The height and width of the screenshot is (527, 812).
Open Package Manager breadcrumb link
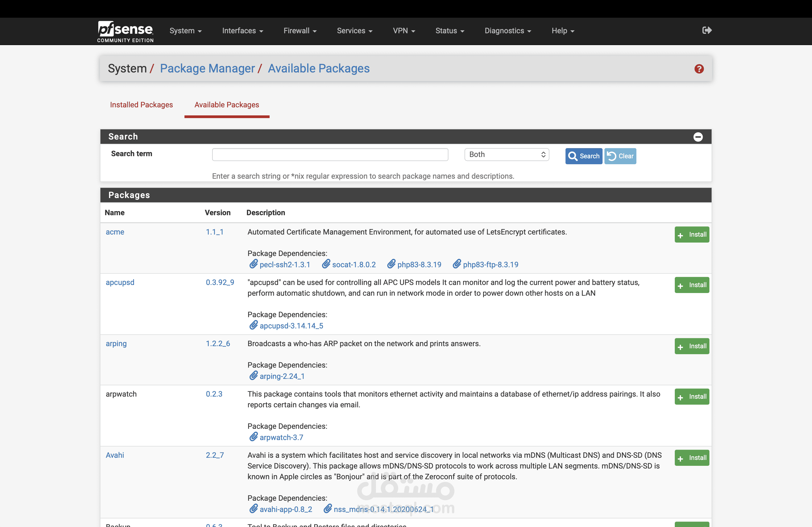tap(207, 68)
